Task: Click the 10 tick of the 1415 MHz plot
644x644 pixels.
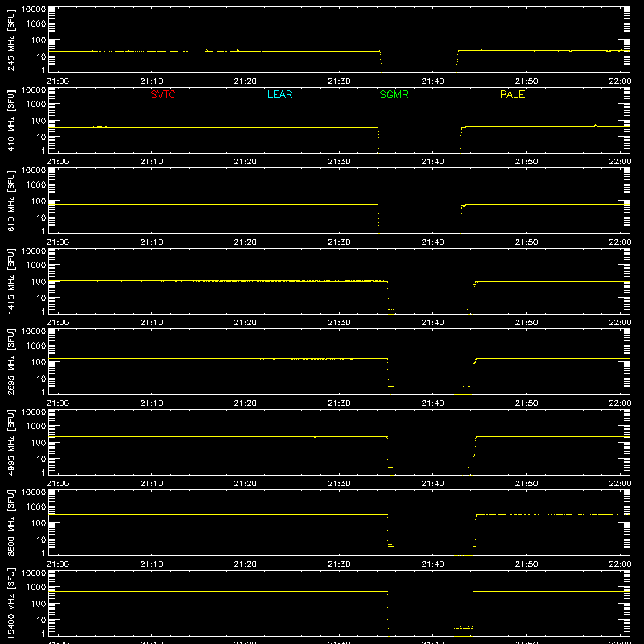Action: tap(41, 298)
